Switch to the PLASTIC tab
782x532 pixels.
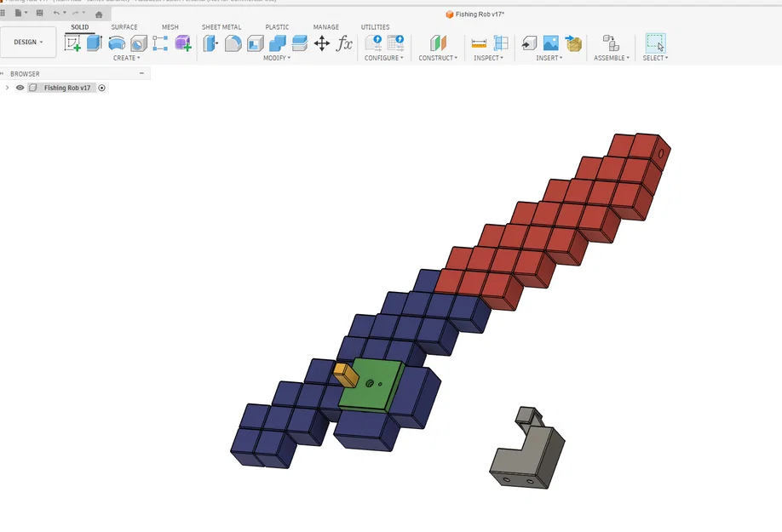click(x=277, y=27)
